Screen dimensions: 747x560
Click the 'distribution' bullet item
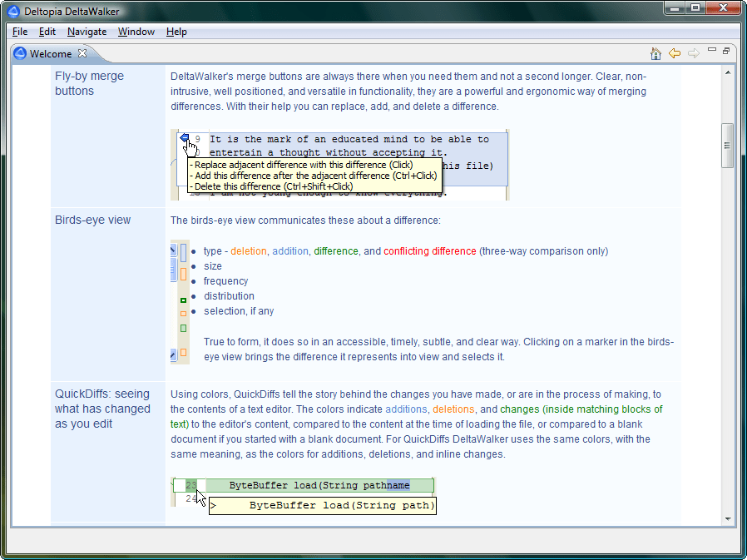pos(229,296)
